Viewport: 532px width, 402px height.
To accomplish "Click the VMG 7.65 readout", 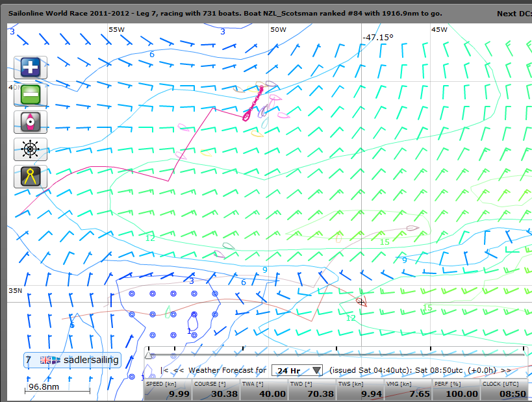I will pos(408,390).
